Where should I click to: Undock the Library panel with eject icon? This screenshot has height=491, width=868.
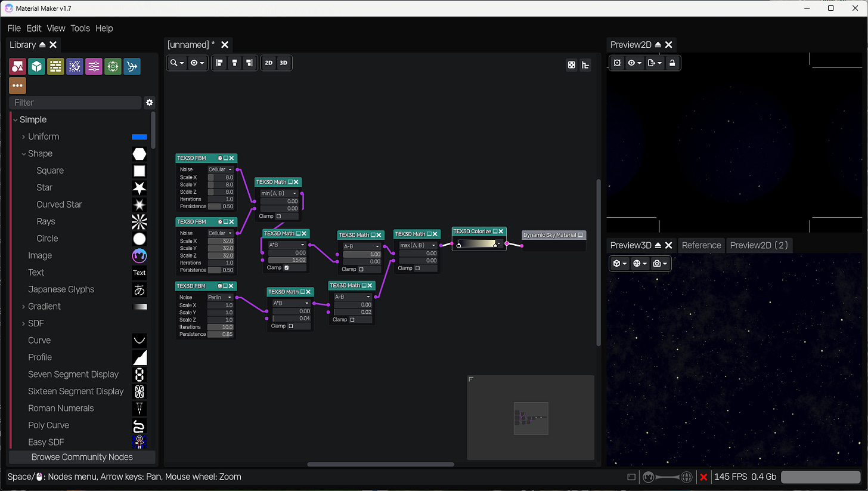[42, 45]
